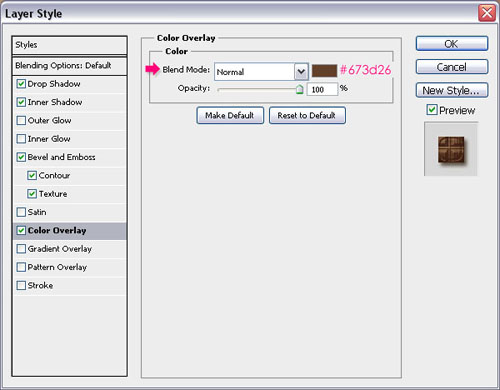Close the Layer Style dialog
This screenshot has width=500, height=390.
[x=487, y=13]
